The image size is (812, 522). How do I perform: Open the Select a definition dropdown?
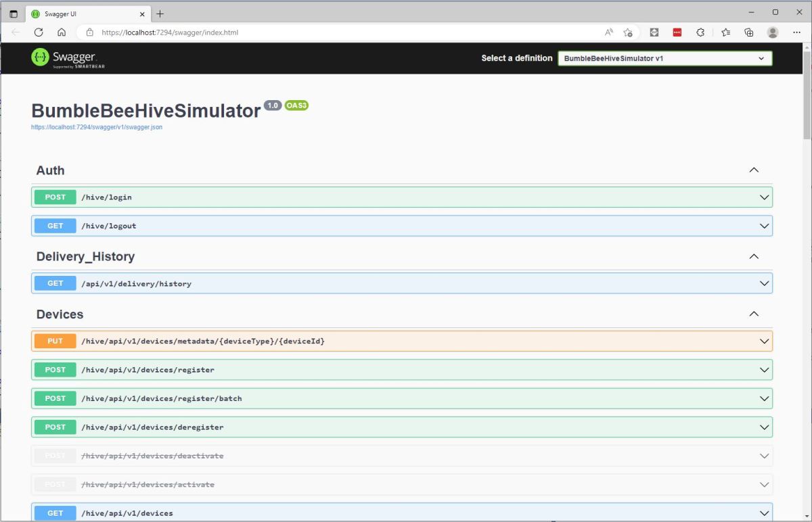pyautogui.click(x=664, y=58)
